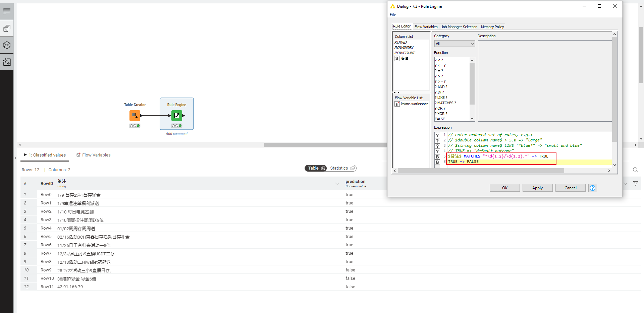Viewport: 644px width, 313px height.
Task: Expand the 备注 column header dropdown arrow
Action: (x=337, y=184)
